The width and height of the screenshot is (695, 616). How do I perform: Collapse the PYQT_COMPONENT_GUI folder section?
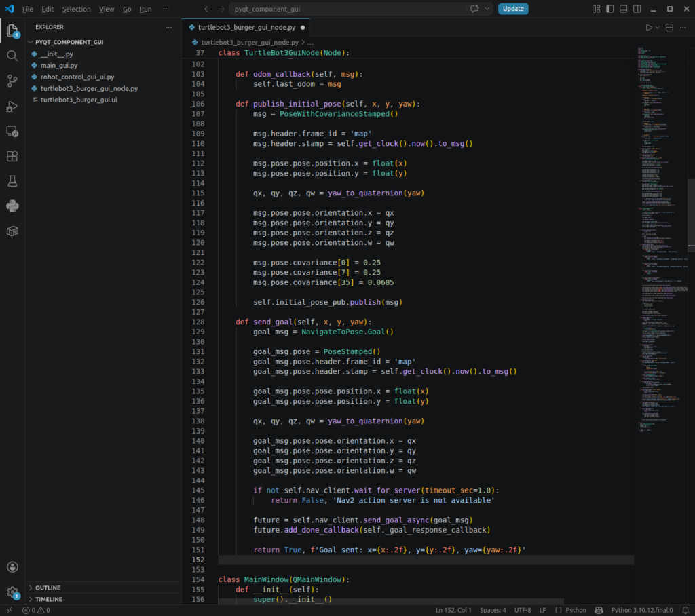(103, 42)
